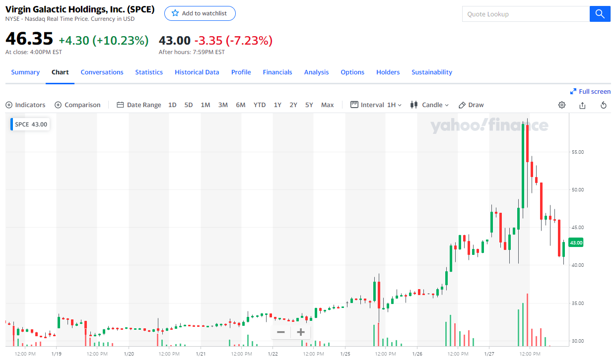Select the YTD range
Screen dimensions: 616x364
point(260,105)
